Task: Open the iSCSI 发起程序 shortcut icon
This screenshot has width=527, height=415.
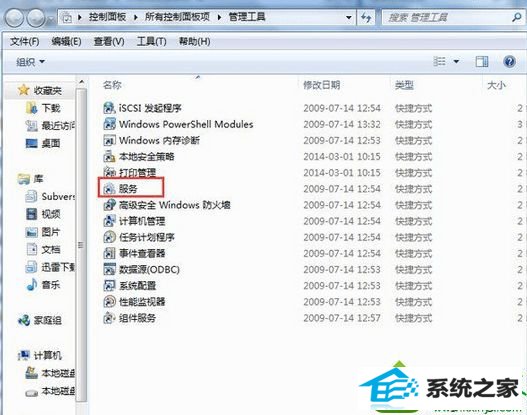Action: point(109,108)
